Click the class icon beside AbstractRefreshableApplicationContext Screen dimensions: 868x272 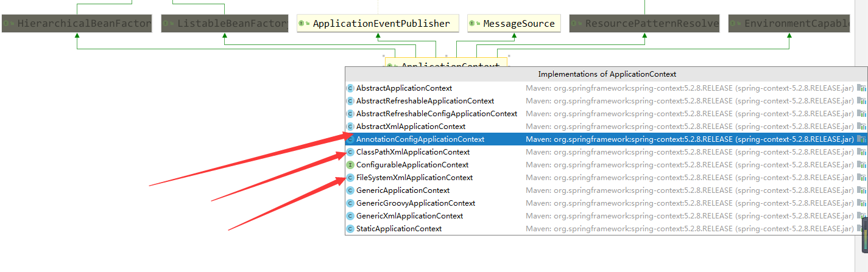pyautogui.click(x=350, y=101)
